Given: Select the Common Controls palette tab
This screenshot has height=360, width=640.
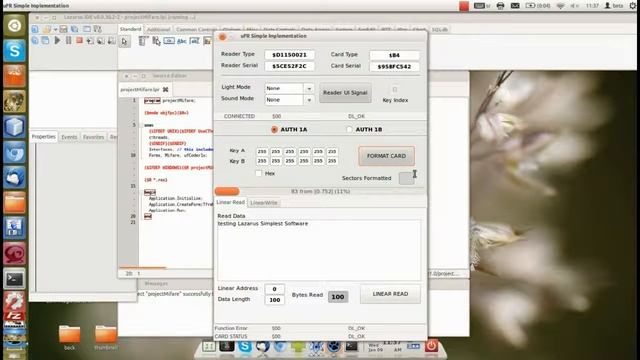Looking at the screenshot, I should [197, 29].
